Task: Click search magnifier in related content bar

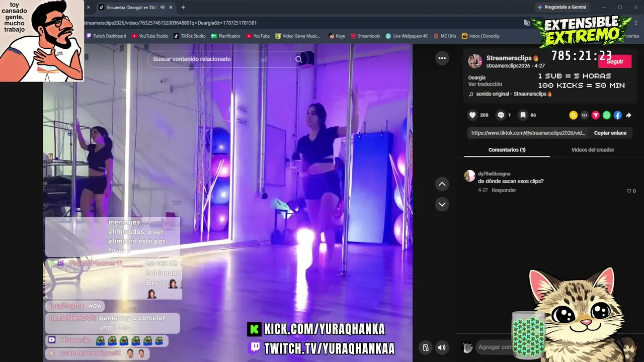Action: point(298,59)
